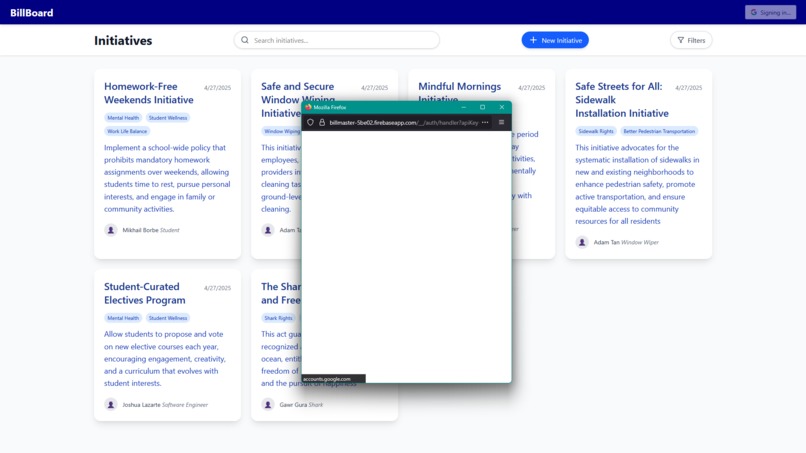
Task: Select the Sidewalk Rights tag
Action: coord(596,131)
